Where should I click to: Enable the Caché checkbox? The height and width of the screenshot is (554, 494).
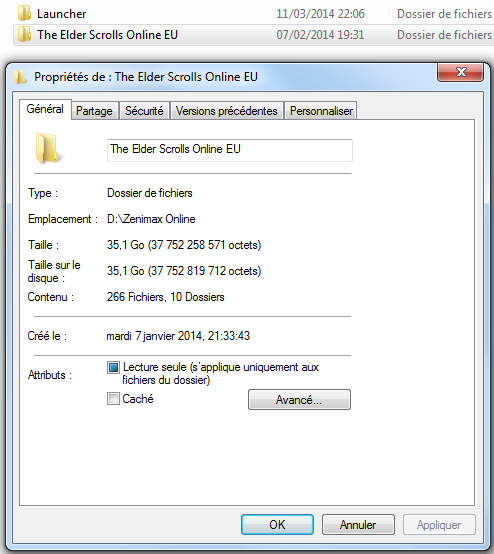(113, 399)
